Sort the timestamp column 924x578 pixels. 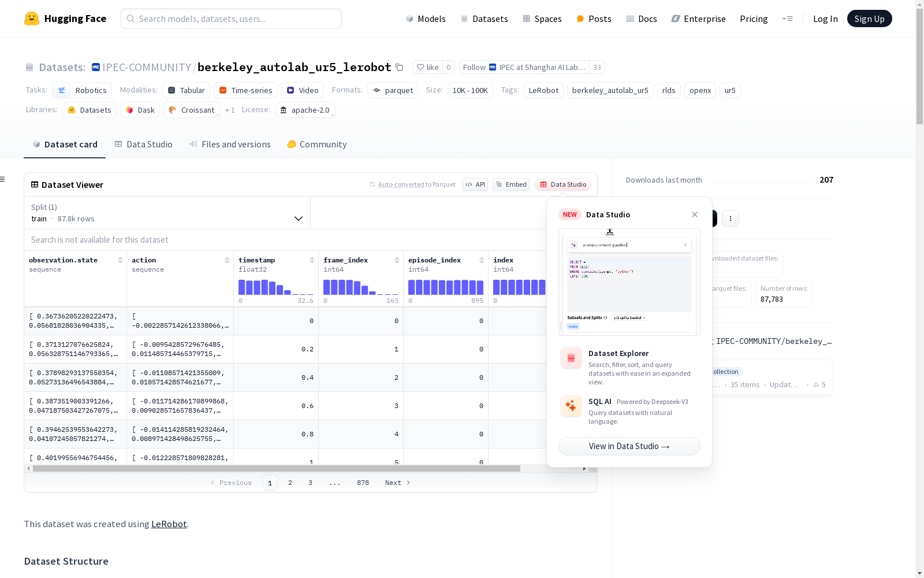312,260
